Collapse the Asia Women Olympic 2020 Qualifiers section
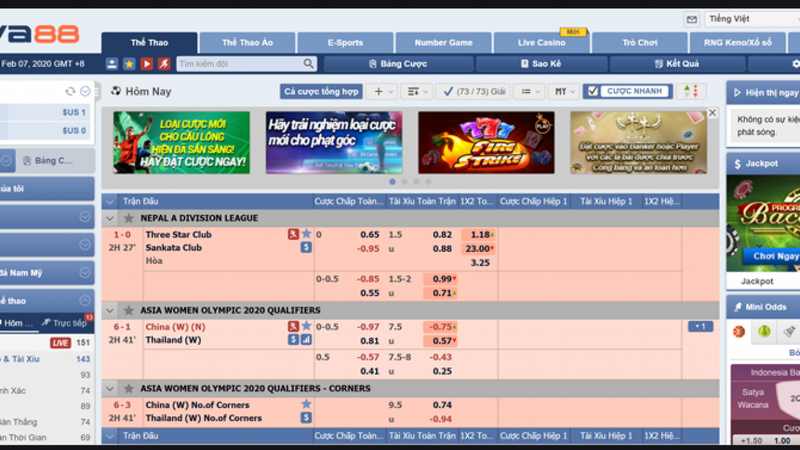This screenshot has width=800, height=450. (x=109, y=311)
